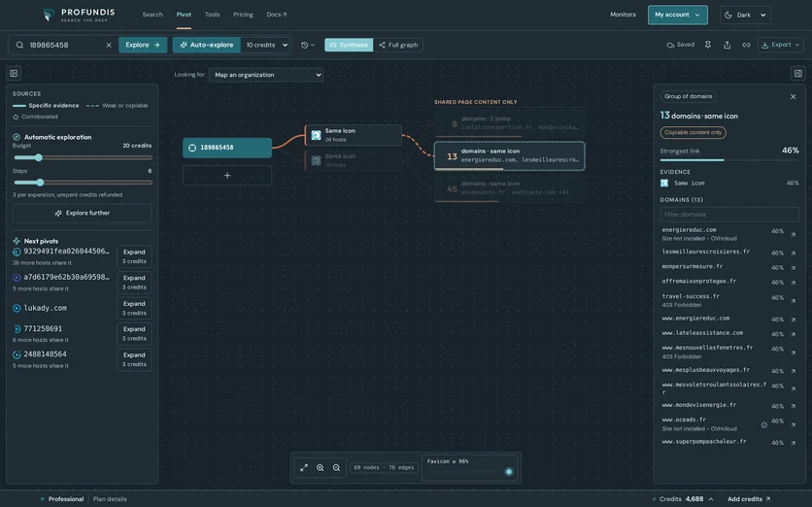
Task: Open www.mondevisenergie.fr external arrow
Action: click(793, 406)
